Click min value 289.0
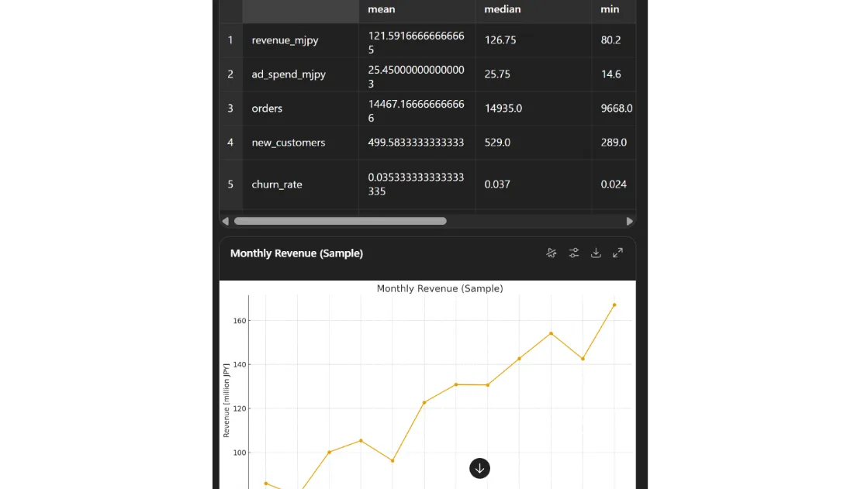 pos(614,143)
